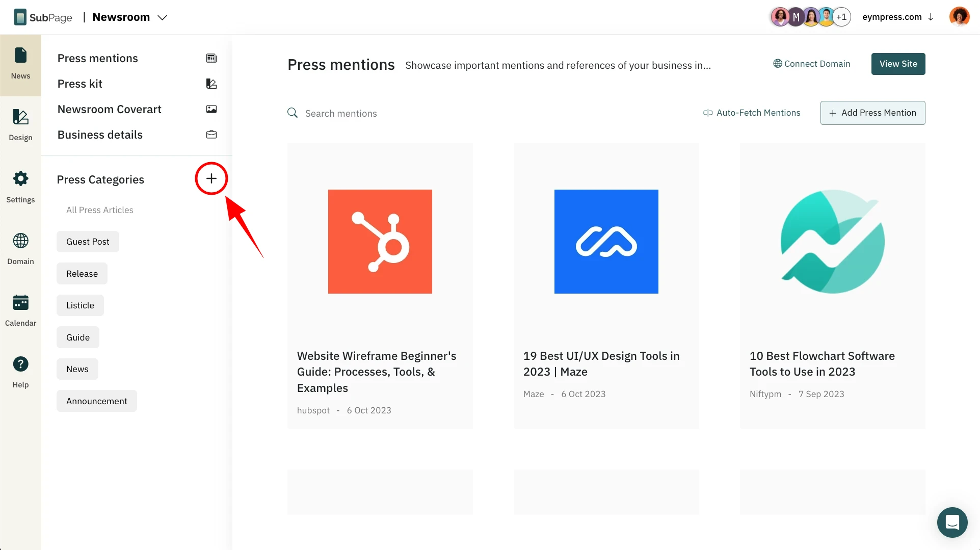Open the Help question mark icon

(20, 372)
